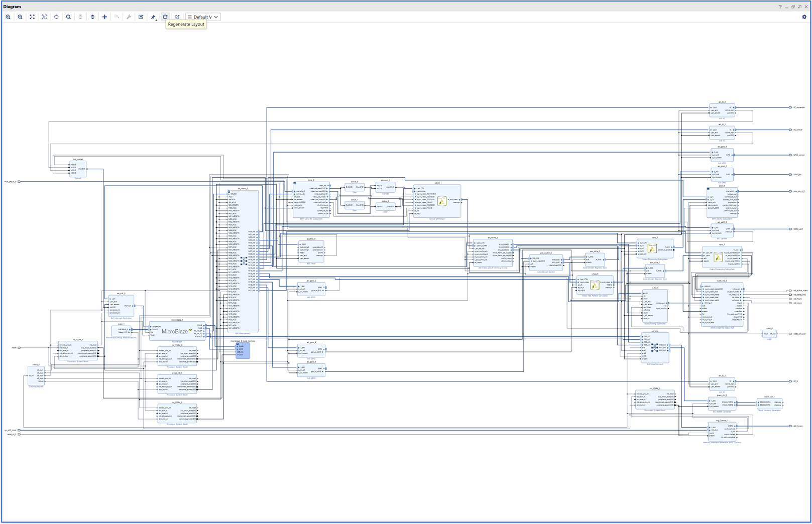Click the wrench Customize Block icon

click(129, 17)
